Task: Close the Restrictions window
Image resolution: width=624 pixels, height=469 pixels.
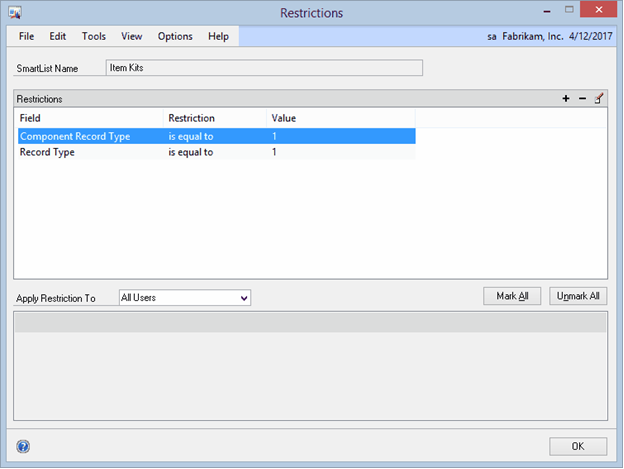Action: click(x=599, y=10)
